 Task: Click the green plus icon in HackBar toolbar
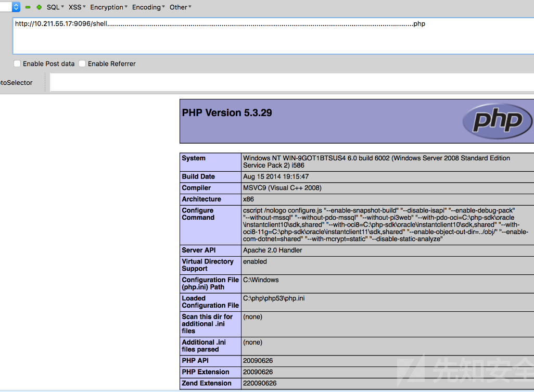tap(39, 7)
